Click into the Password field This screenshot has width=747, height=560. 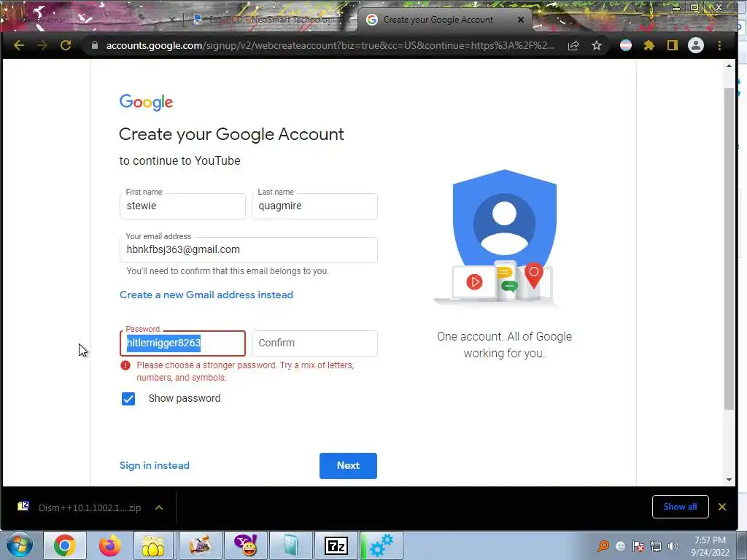click(182, 343)
